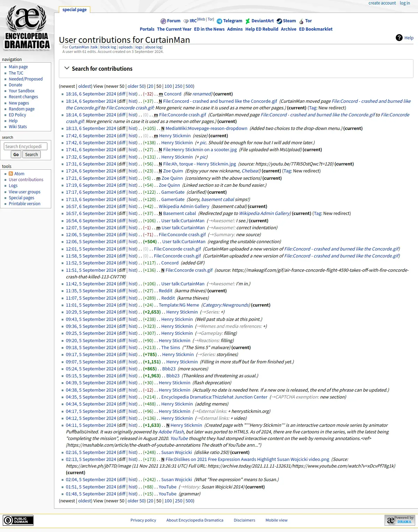
Task: Click the Tor onion icon
Action: [301, 21]
